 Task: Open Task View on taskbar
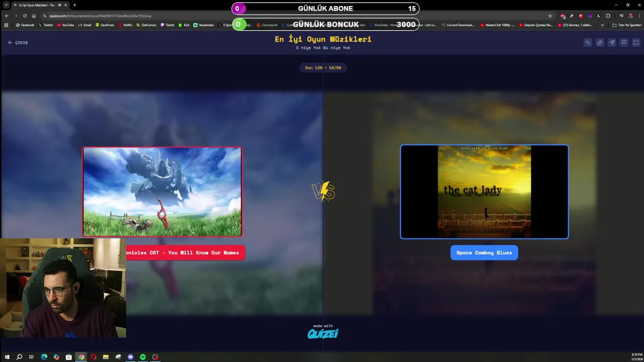31,357
